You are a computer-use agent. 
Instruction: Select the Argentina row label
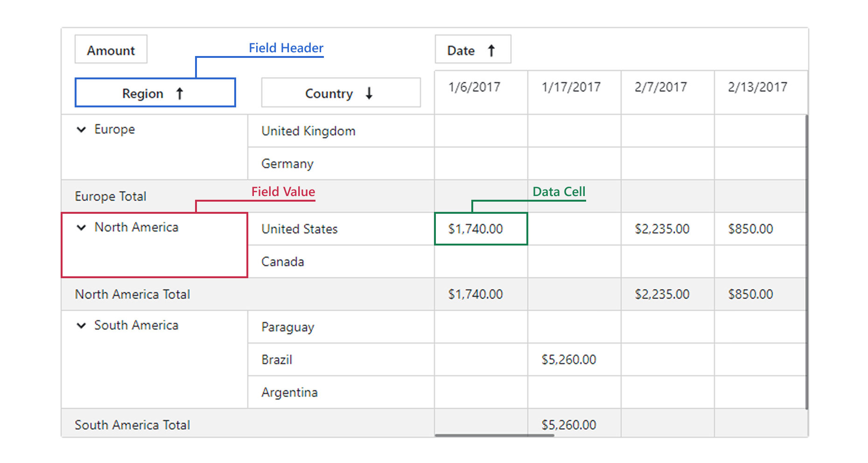pyautogui.click(x=289, y=393)
